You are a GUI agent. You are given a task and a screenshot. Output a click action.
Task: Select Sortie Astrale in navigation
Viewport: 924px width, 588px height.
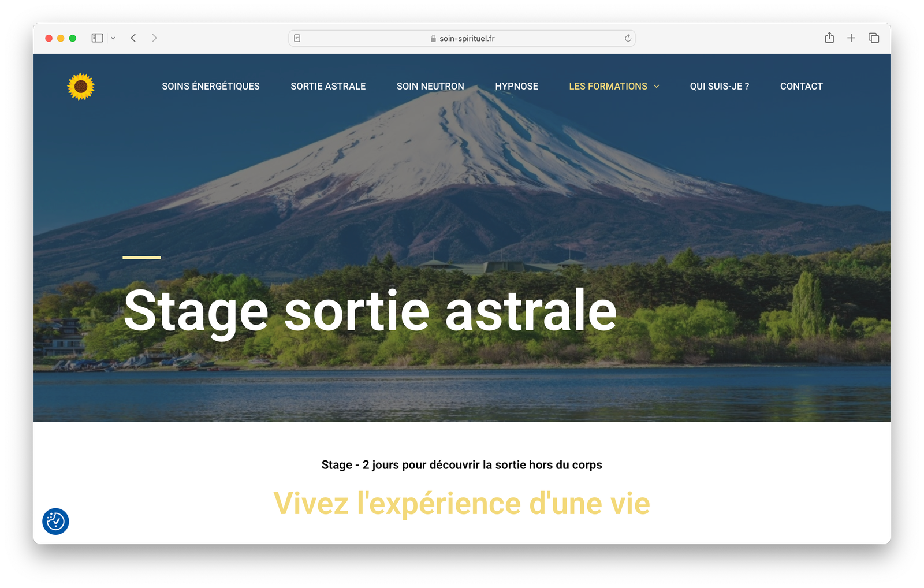pyautogui.click(x=328, y=86)
